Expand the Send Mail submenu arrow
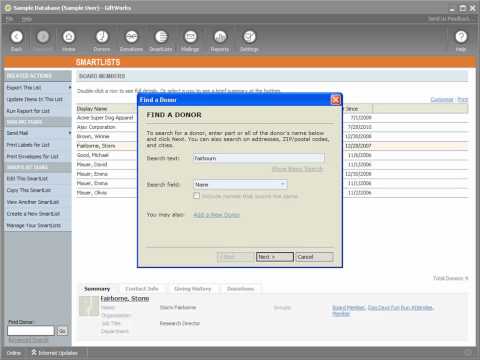 (70, 133)
